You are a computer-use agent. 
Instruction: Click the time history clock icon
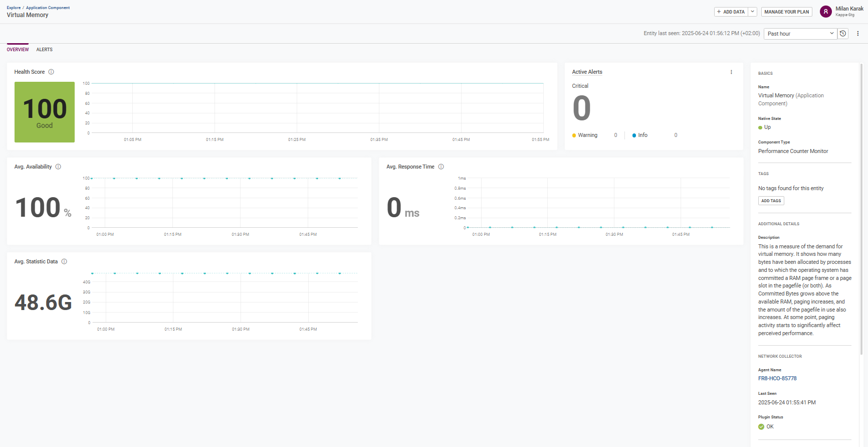point(843,34)
